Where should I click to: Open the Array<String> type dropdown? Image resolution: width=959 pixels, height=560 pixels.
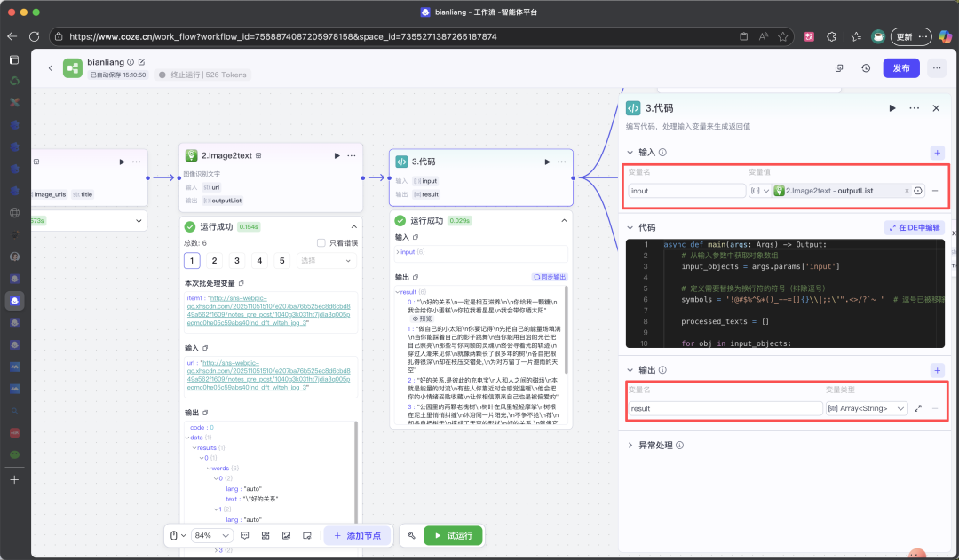(866, 408)
